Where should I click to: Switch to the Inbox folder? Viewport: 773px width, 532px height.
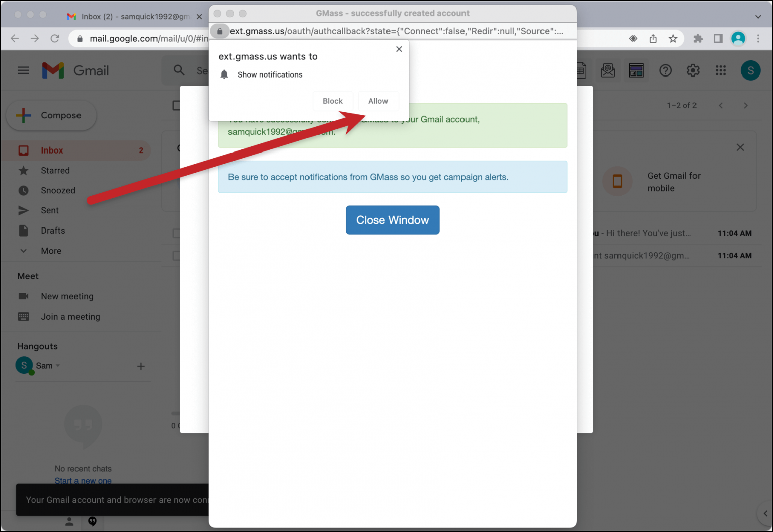coord(52,150)
